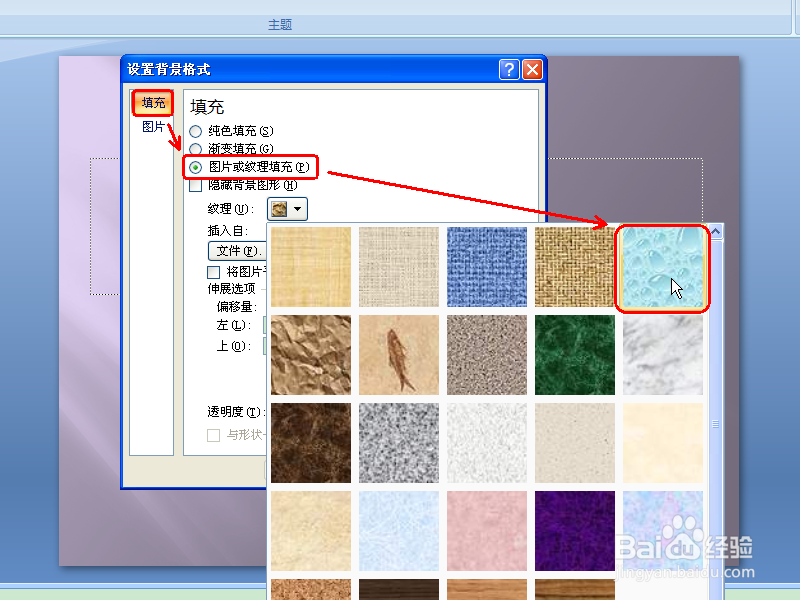Choose the blue denim texture

pos(486,267)
